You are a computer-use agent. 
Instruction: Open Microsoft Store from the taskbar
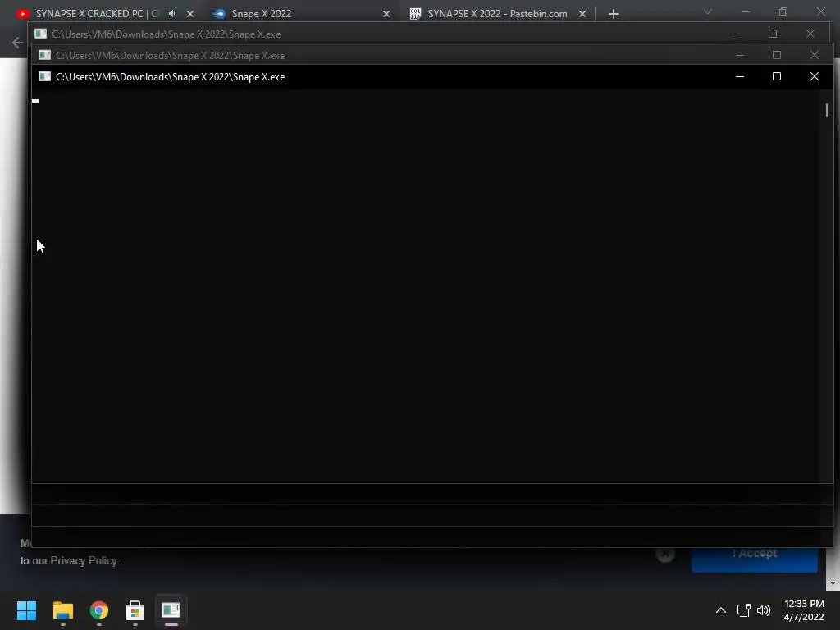tap(135, 610)
